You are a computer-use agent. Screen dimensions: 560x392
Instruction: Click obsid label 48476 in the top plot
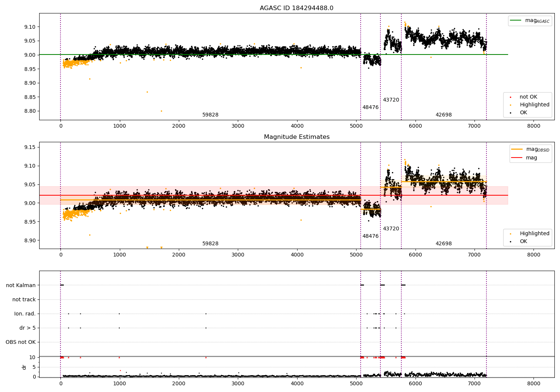pyautogui.click(x=370, y=108)
